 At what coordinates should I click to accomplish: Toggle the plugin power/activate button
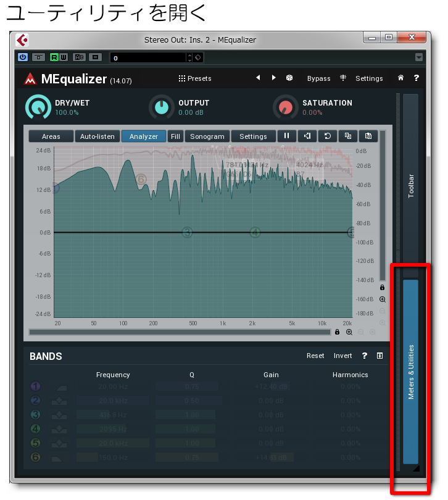pyautogui.click(x=23, y=57)
